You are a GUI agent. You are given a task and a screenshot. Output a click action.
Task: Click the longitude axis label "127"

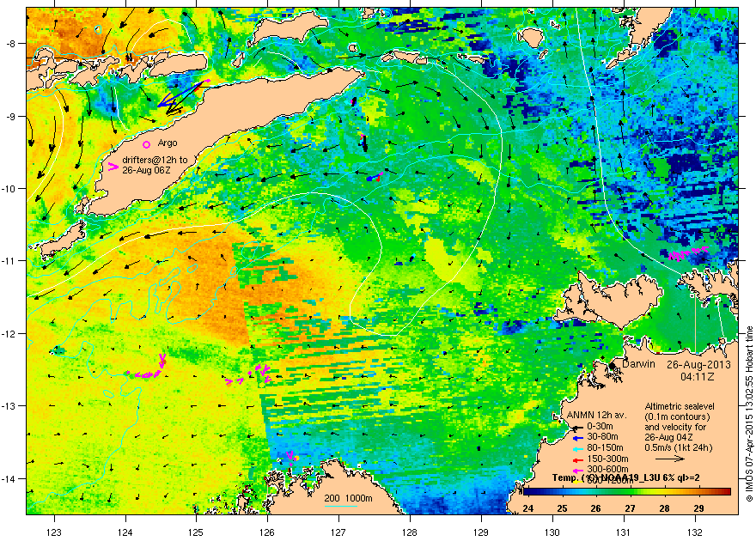pyautogui.click(x=338, y=532)
